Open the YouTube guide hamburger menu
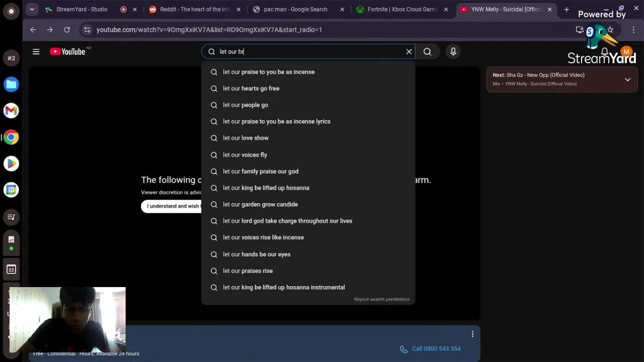 click(x=36, y=51)
